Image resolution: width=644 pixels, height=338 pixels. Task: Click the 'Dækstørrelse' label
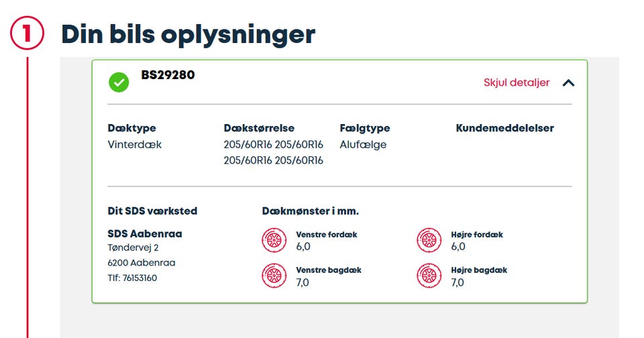pyautogui.click(x=259, y=128)
